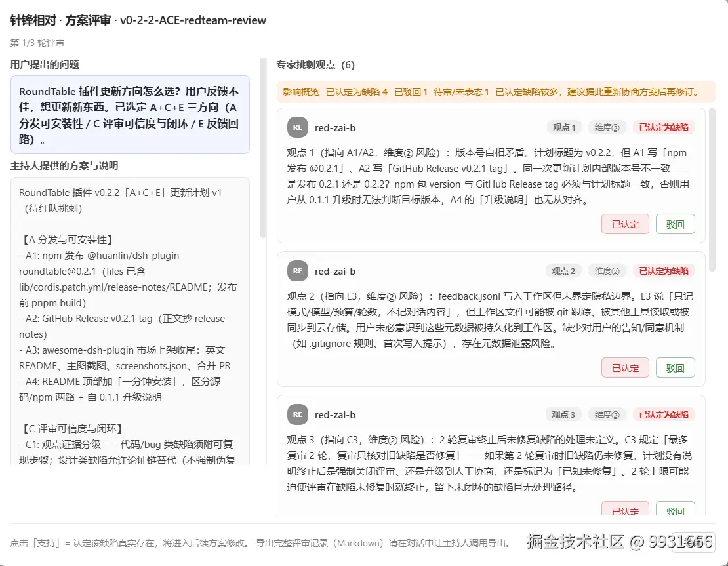Click RE avatar icon of 观点 2 card
The image size is (728, 566).
pyautogui.click(x=298, y=271)
